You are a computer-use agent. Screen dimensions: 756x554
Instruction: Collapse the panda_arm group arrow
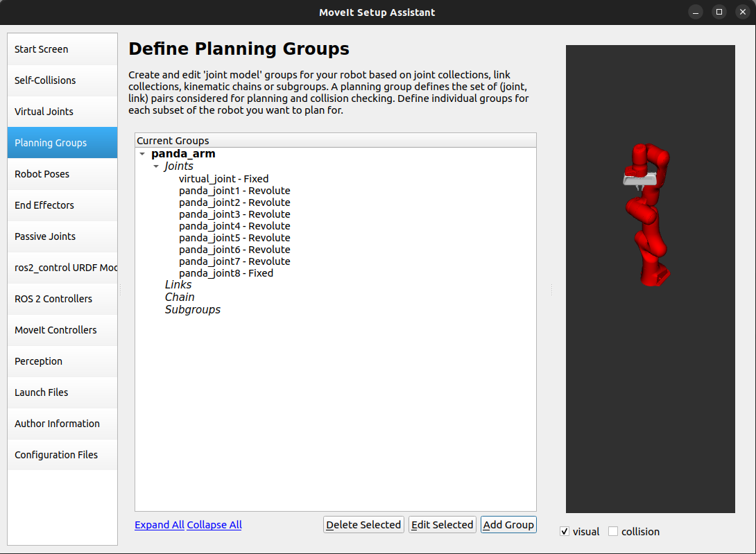[x=142, y=154]
